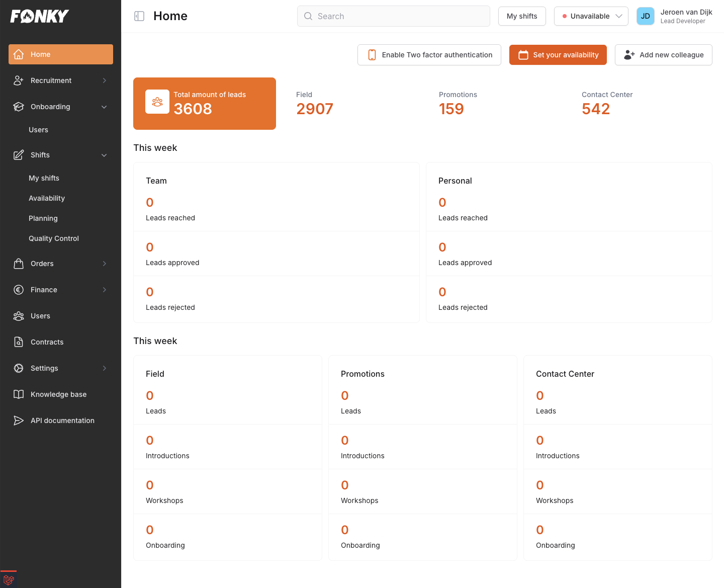Click the Fonky logo in sidebar
The width and height of the screenshot is (724, 588).
[39, 16]
